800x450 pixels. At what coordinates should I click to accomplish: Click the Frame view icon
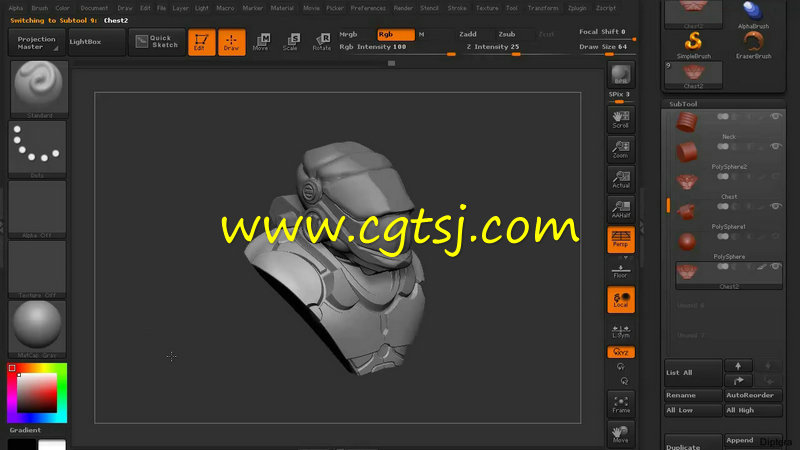(x=620, y=403)
